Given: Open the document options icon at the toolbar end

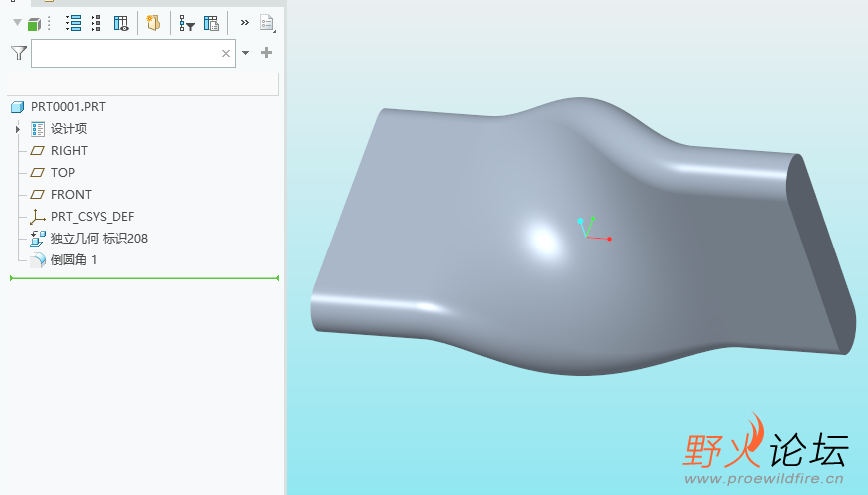Looking at the screenshot, I should (x=268, y=23).
